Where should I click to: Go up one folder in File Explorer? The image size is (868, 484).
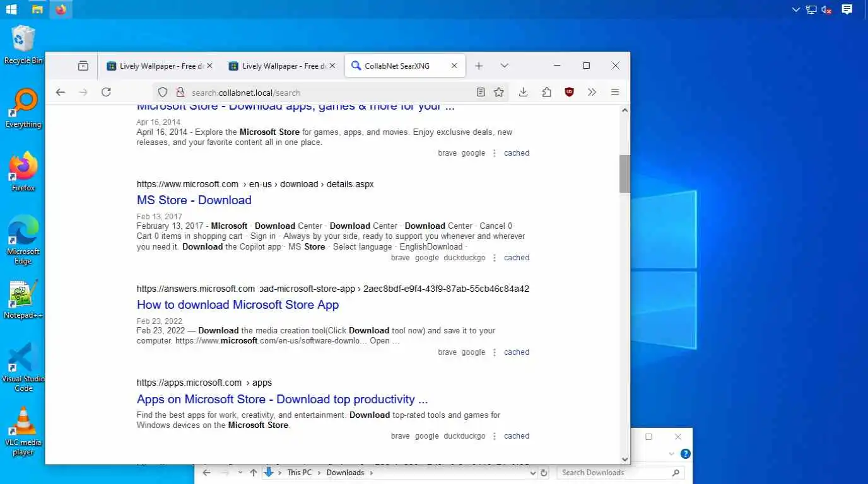[254, 473]
